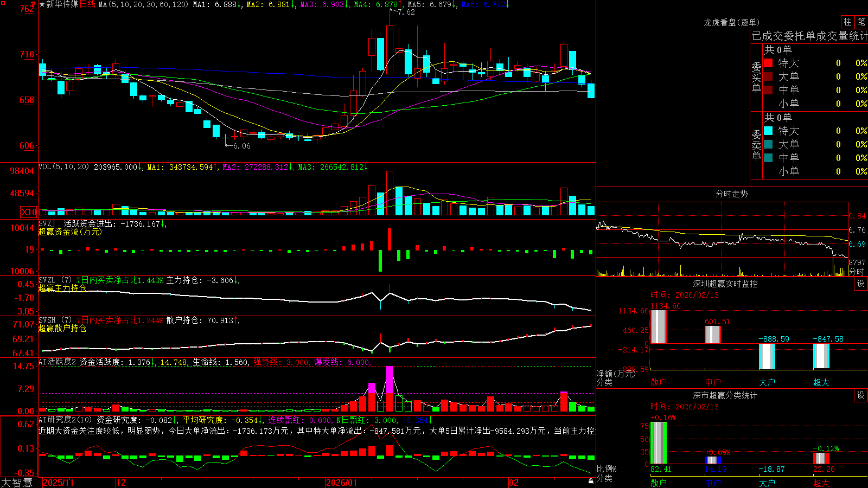
Task: Click the 委买单 section label
Action: point(756,77)
